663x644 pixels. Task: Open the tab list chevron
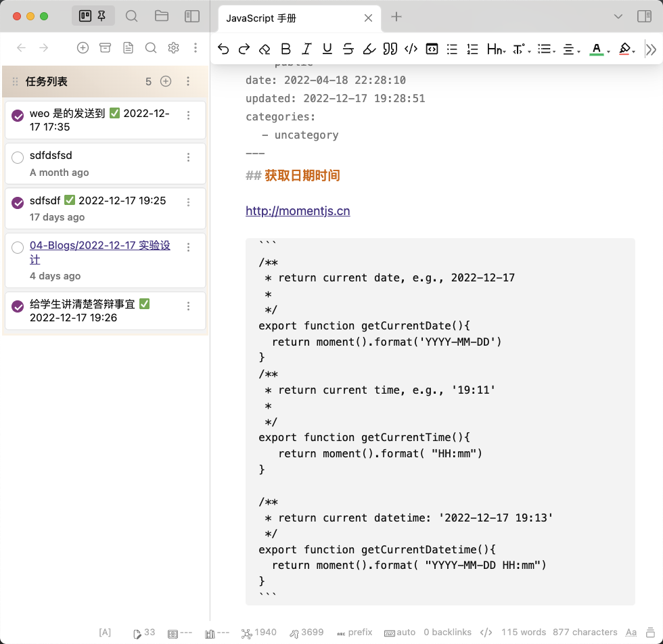pos(618,16)
